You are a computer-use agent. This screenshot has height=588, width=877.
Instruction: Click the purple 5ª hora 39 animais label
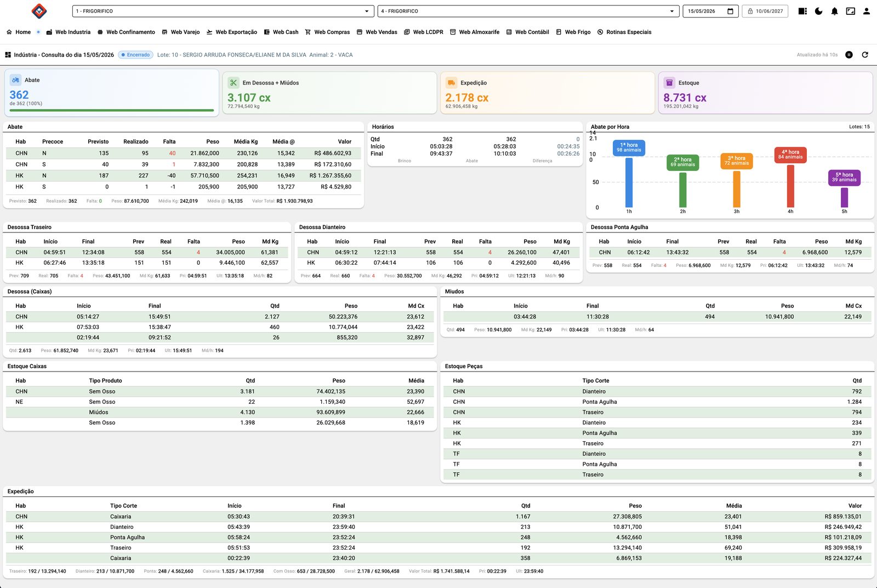coord(844,178)
